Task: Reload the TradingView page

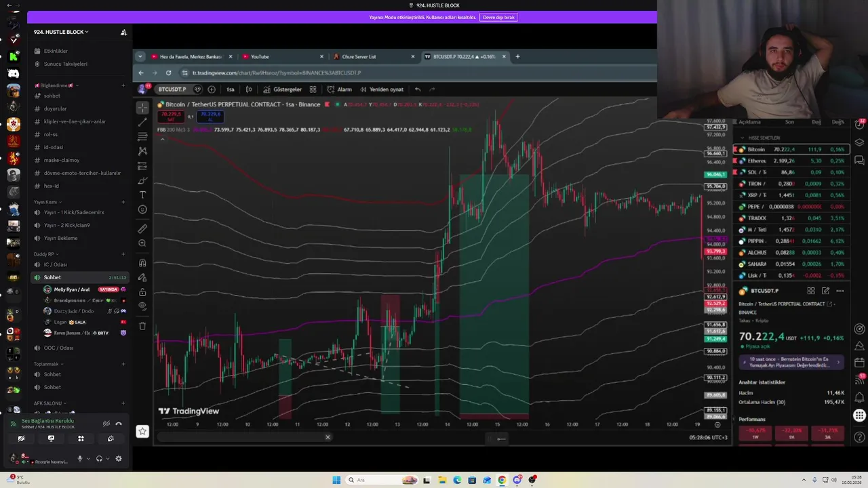Action: (168, 73)
